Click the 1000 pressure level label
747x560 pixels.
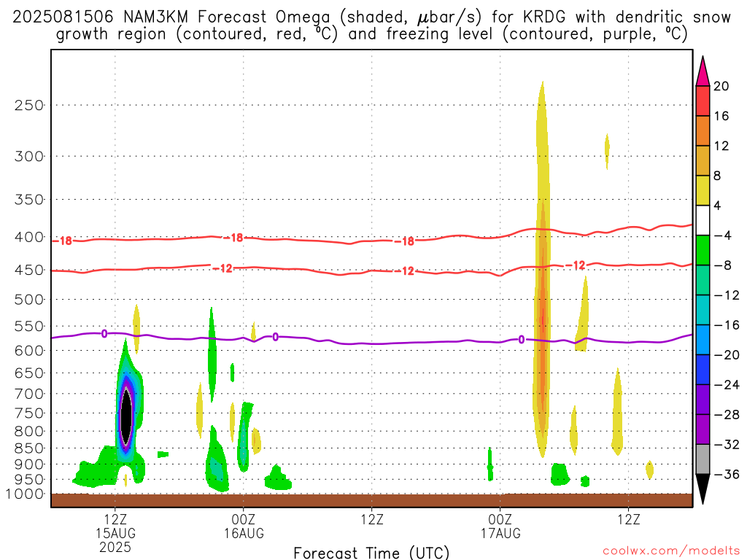pyautogui.click(x=25, y=494)
